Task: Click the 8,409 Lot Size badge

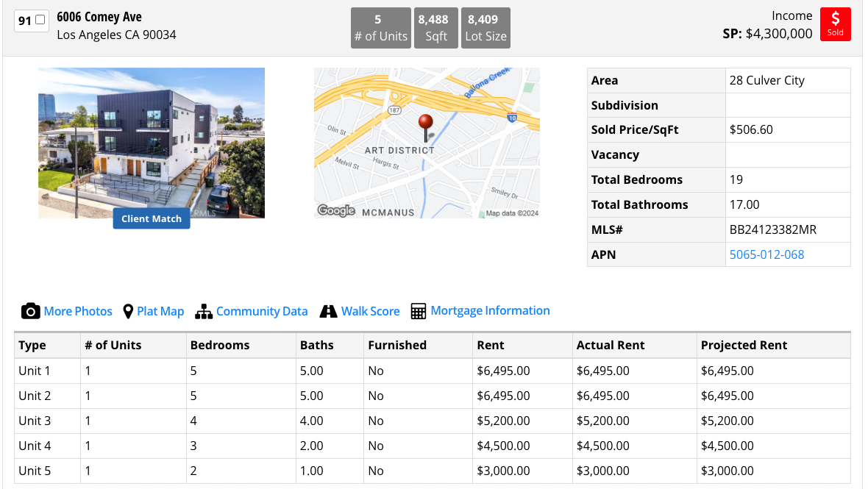Action: (x=485, y=28)
